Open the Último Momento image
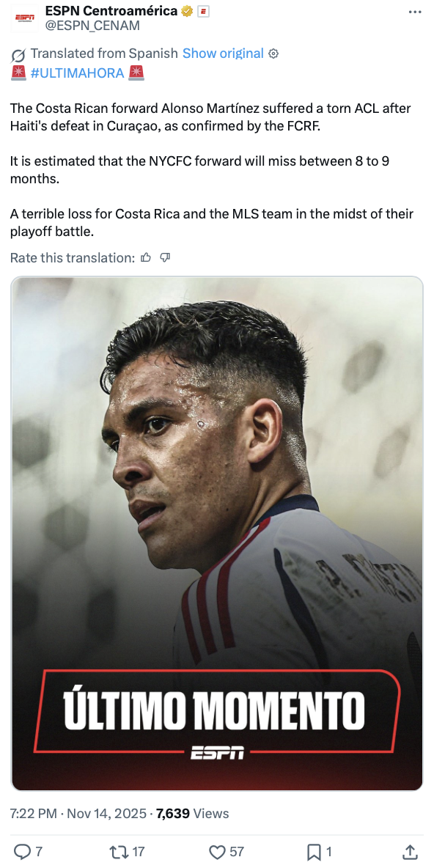The image size is (434, 868). pos(217,533)
